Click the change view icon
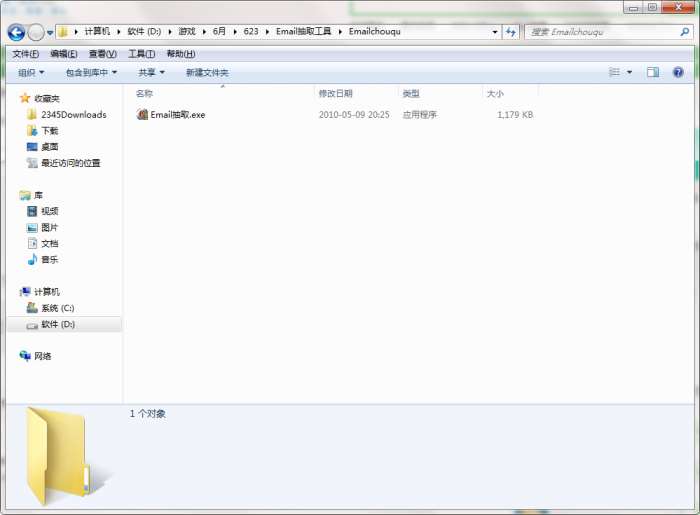This screenshot has height=515, width=700. [x=615, y=72]
